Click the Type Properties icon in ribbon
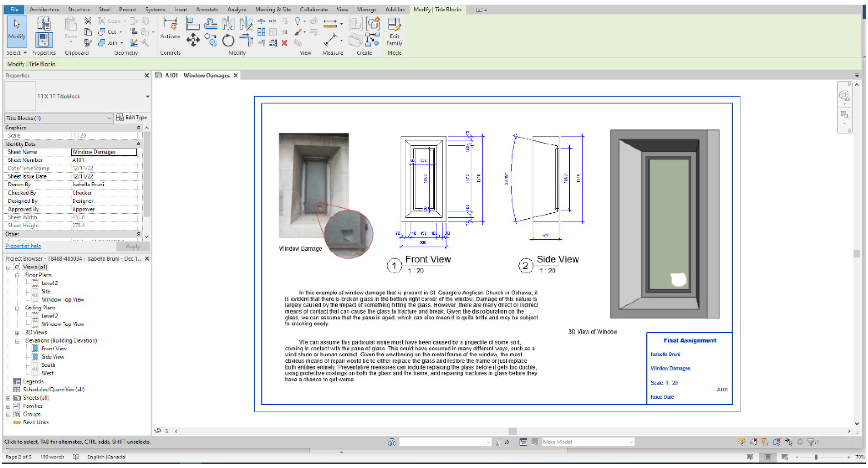This screenshot has height=468, width=868. [x=44, y=24]
